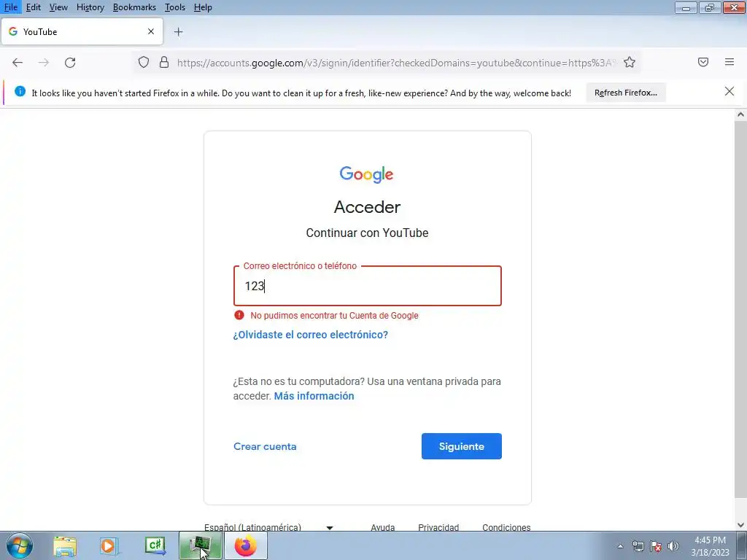Open the Más información link
The image size is (747, 560).
pyautogui.click(x=314, y=396)
